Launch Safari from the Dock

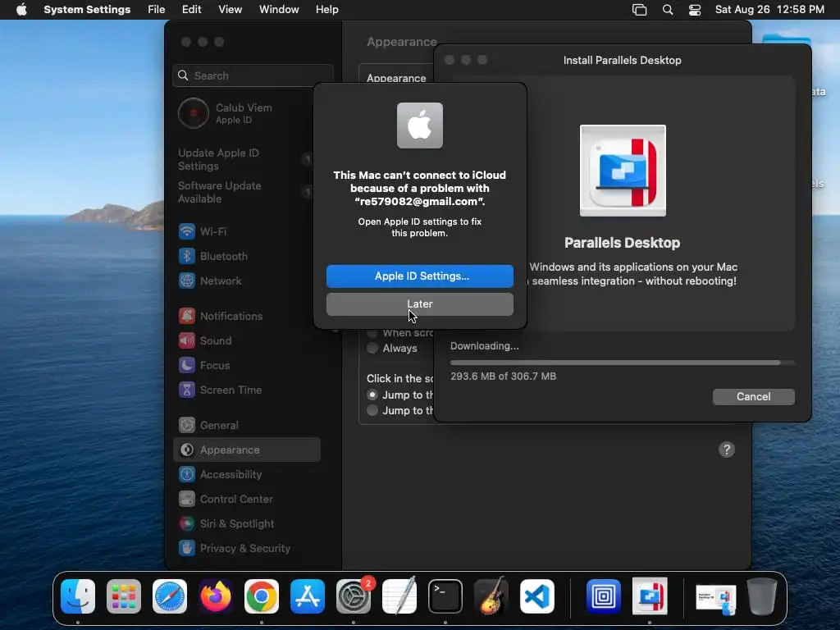(x=170, y=596)
